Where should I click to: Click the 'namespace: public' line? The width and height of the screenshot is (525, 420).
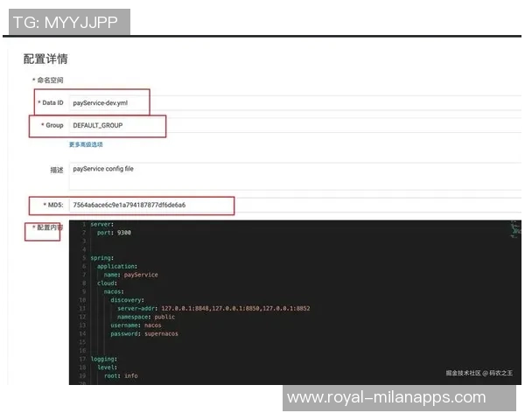(146, 317)
